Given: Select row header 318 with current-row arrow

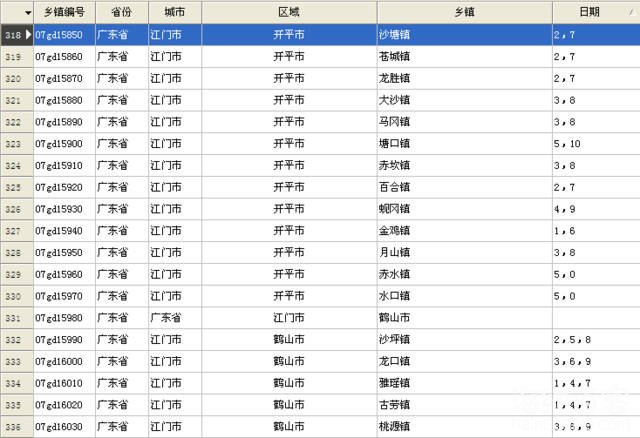Looking at the screenshot, I should 17,35.
